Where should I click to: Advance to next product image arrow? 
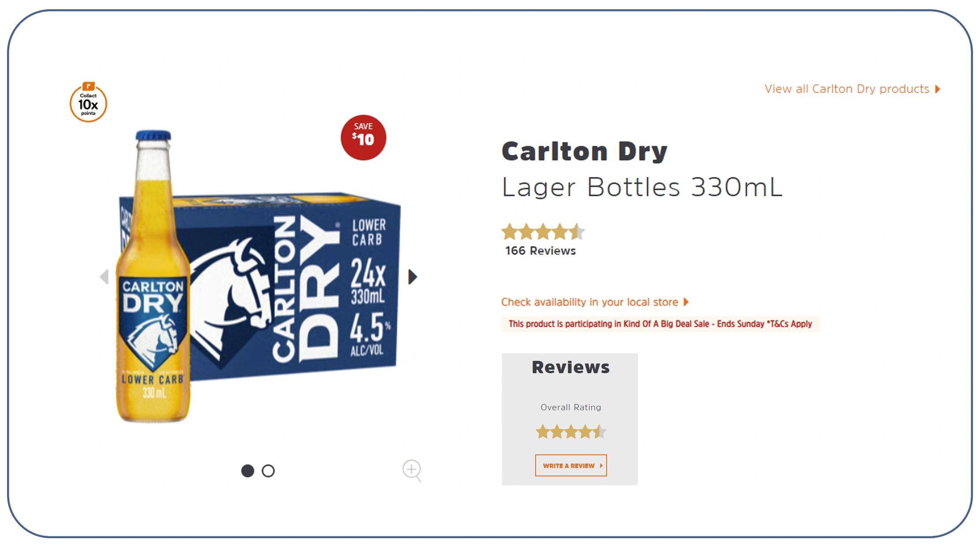coord(412,277)
